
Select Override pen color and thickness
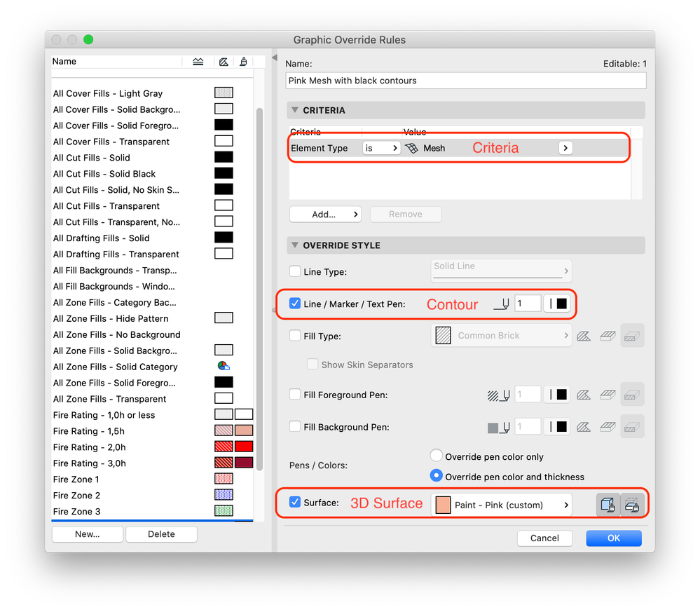point(436,476)
